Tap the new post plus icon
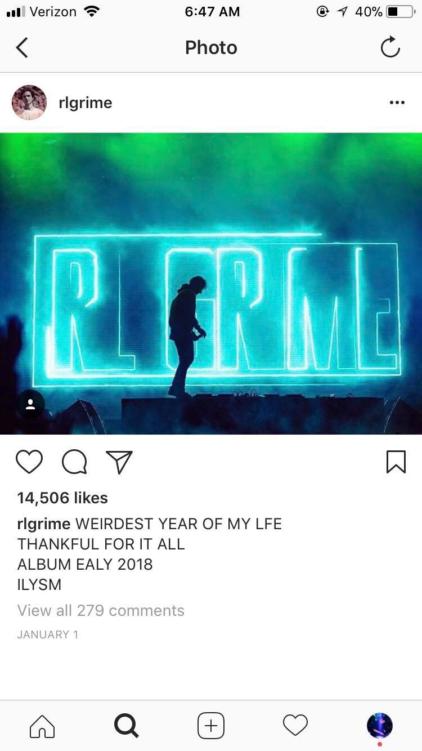This screenshot has width=422, height=751. (211, 726)
